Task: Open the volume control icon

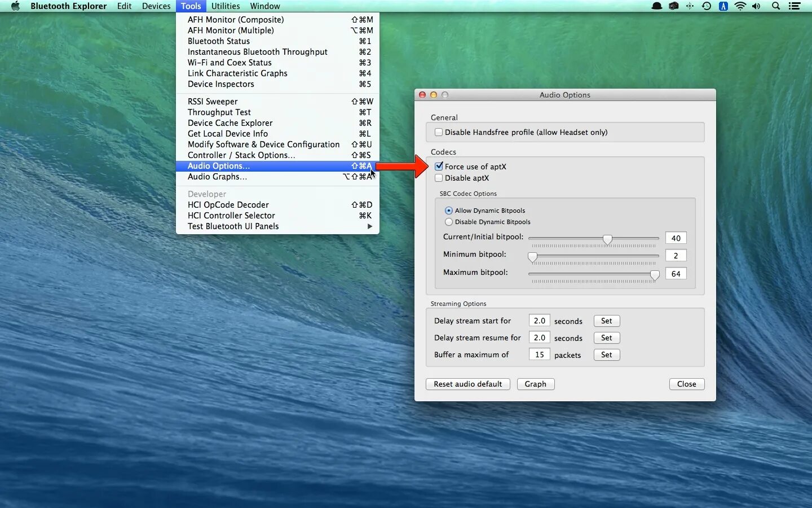Action: [756, 6]
